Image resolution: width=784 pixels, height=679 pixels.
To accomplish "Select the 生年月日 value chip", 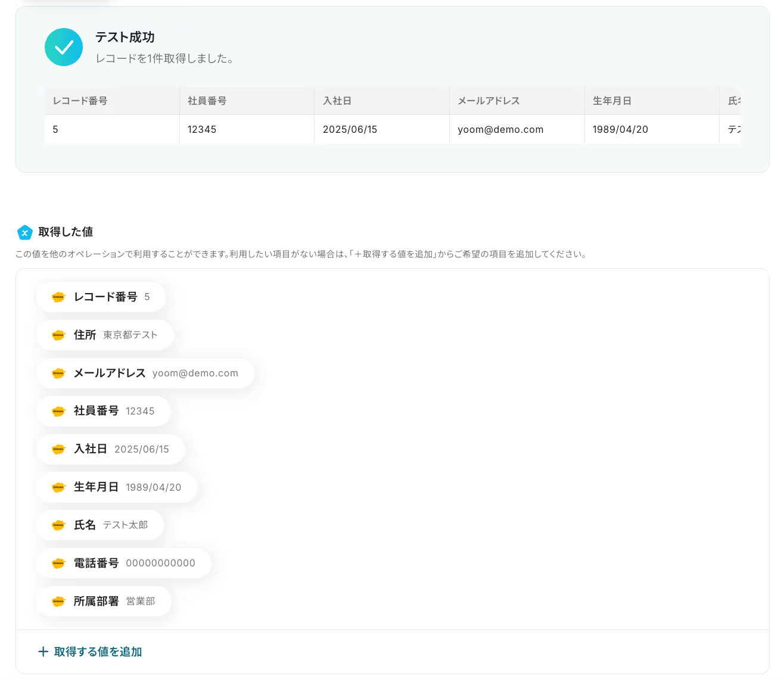I will tap(117, 487).
